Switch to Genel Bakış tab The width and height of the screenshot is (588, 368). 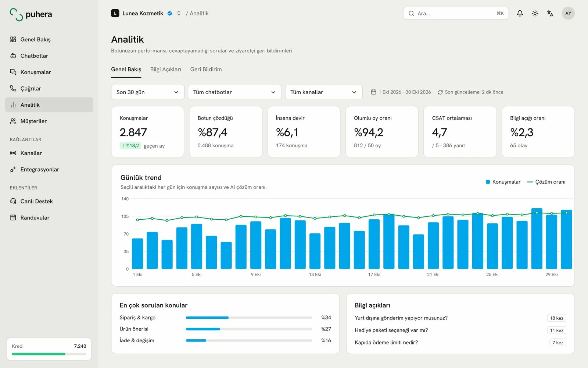[126, 69]
